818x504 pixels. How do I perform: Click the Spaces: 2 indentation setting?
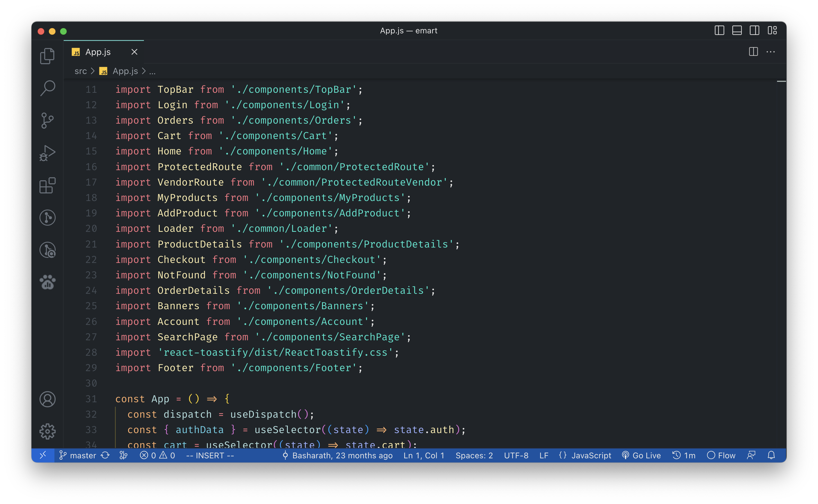pos(474,455)
